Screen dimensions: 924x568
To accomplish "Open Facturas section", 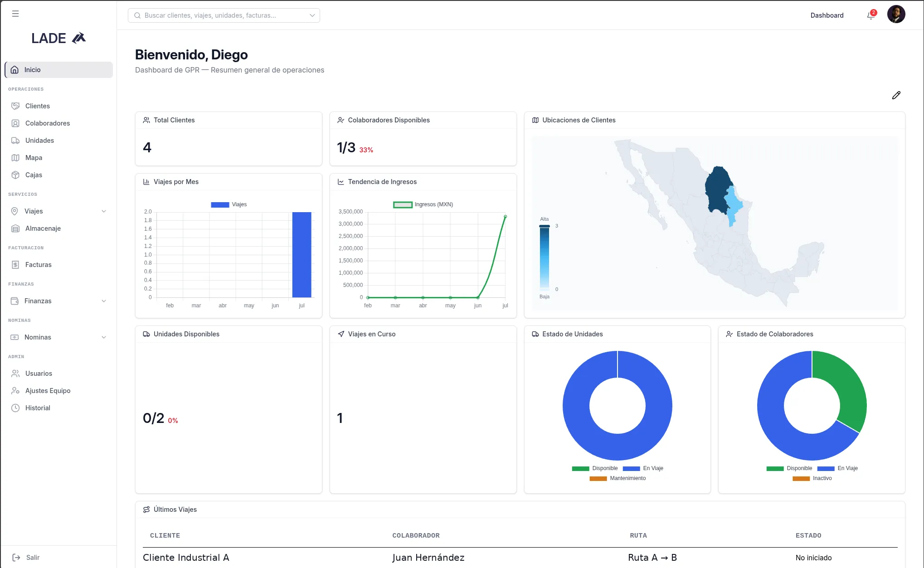I will pyautogui.click(x=39, y=265).
